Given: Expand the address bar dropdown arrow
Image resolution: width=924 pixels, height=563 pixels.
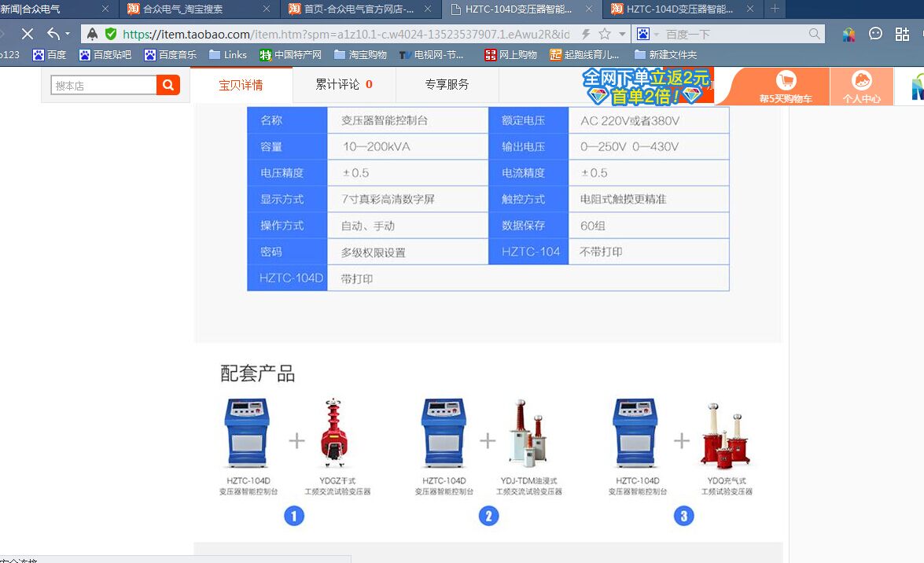Looking at the screenshot, I should click(622, 34).
